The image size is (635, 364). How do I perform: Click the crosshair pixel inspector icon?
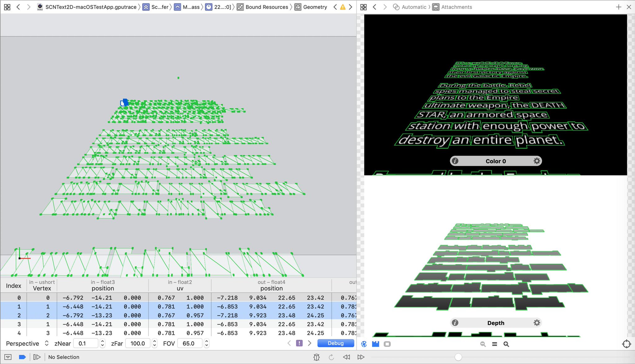(626, 344)
